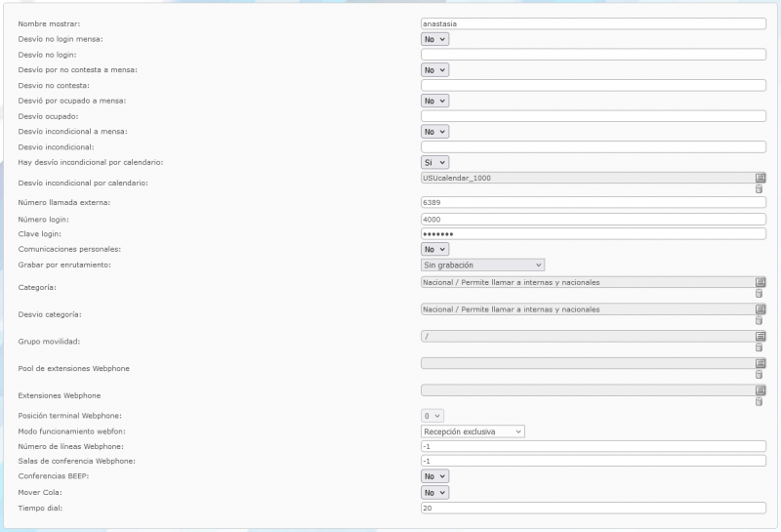This screenshot has width=781, height=532.
Task: Open the Desvío no login mensa dropdown
Action: coord(434,39)
